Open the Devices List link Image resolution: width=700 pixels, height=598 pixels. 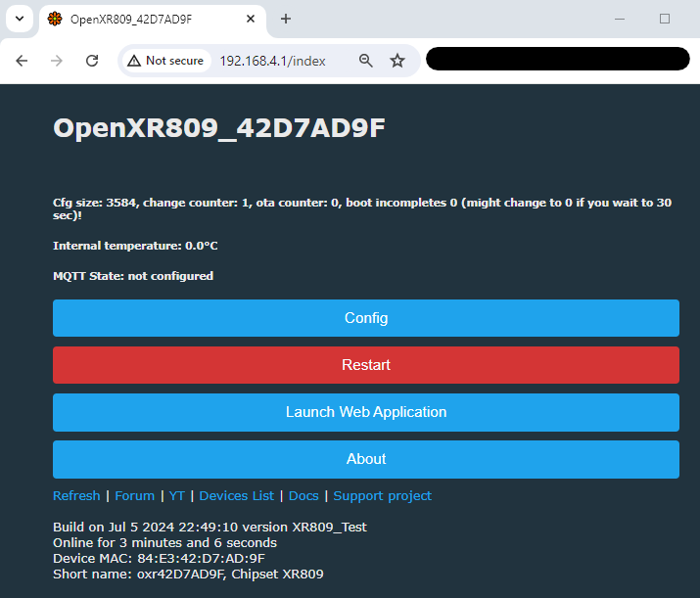(237, 496)
